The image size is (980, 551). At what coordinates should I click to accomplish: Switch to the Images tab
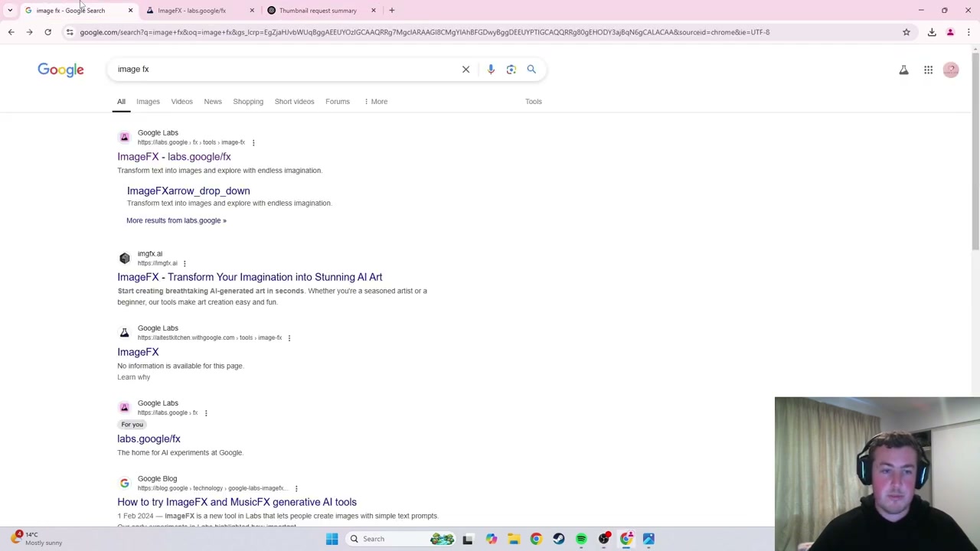coord(148,101)
